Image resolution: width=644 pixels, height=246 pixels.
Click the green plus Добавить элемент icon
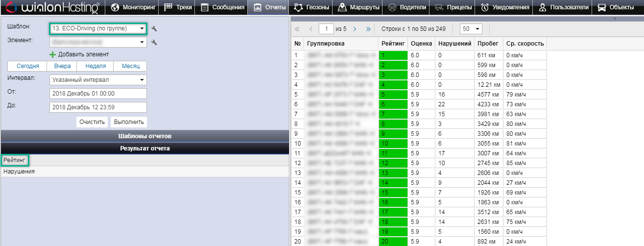coord(53,54)
